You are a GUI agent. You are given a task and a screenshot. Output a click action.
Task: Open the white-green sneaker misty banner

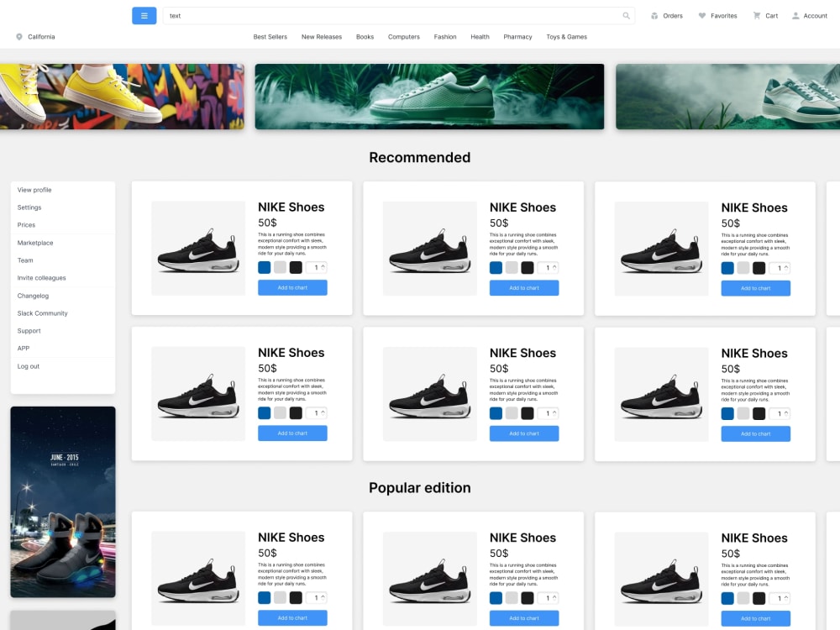pos(728,97)
